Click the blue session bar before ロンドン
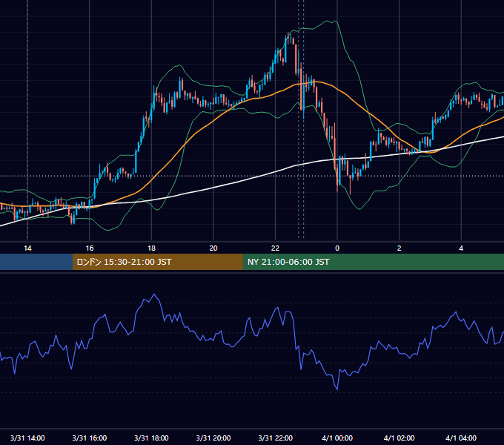 (36, 262)
